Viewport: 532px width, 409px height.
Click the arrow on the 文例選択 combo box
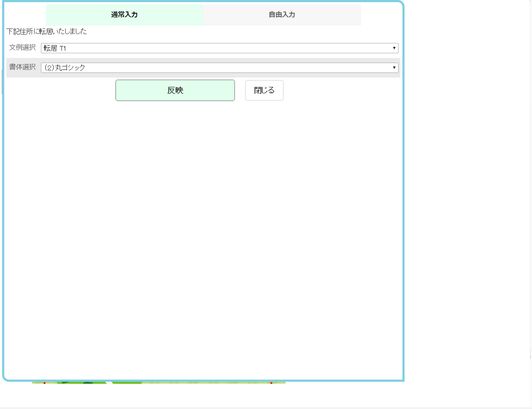pos(394,48)
